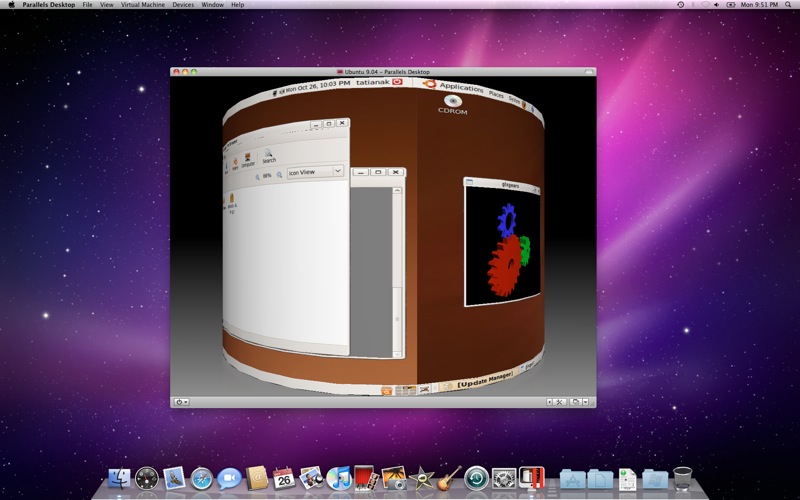Open System Preferences gear in Dock

[x=504, y=479]
